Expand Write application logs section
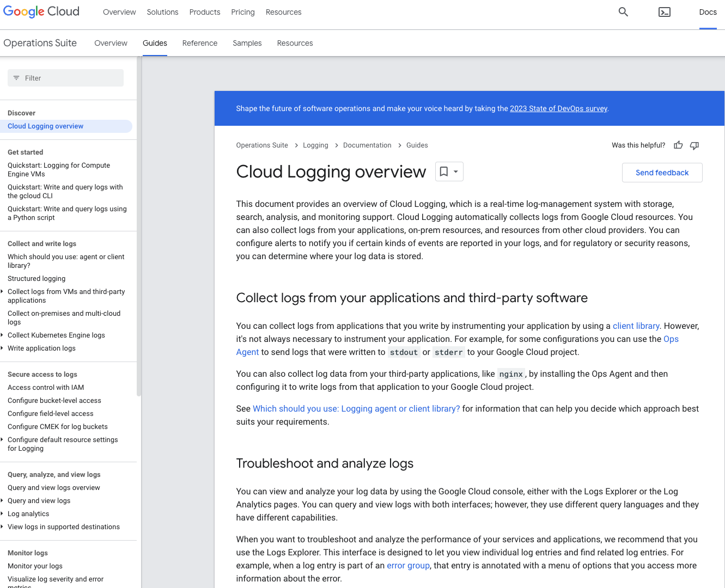This screenshot has height=588, width=725. click(2, 348)
